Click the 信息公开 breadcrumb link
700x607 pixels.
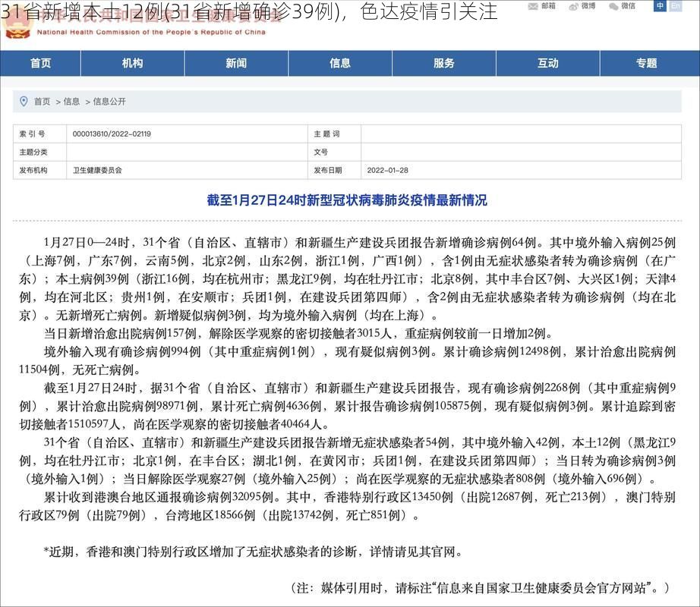point(110,99)
